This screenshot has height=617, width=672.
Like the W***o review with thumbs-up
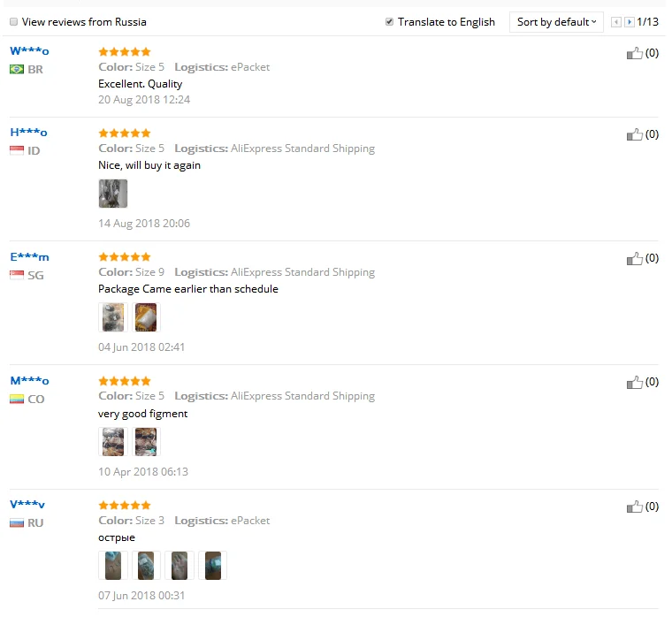pyautogui.click(x=634, y=53)
